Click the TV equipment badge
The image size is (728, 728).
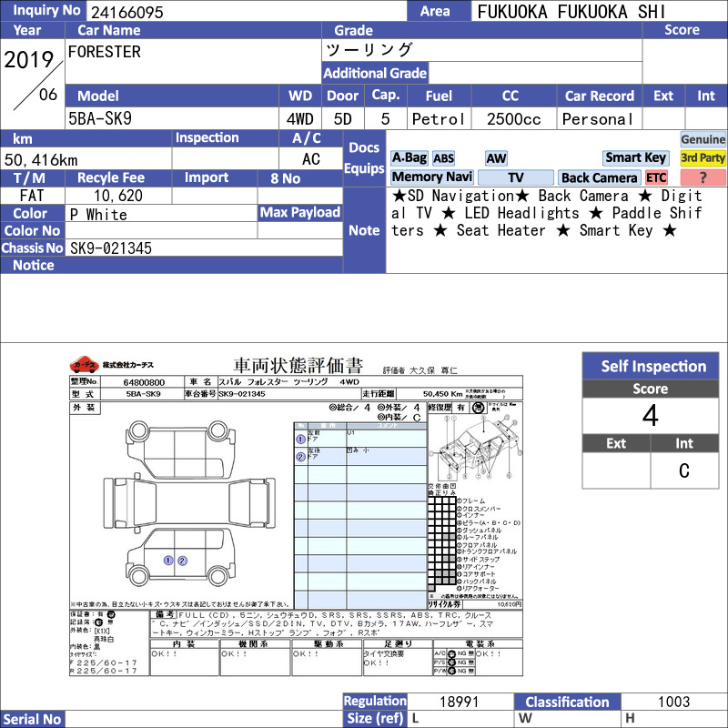pos(515,177)
